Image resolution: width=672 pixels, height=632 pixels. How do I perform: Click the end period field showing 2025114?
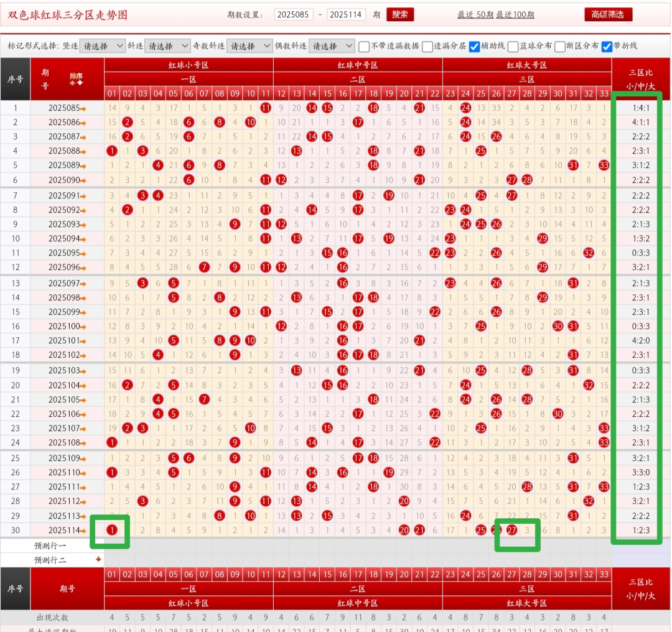(x=346, y=14)
